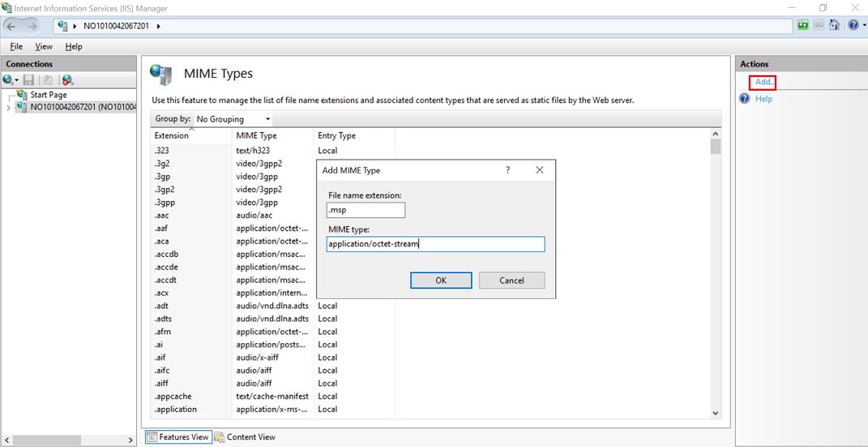Close the Add MIME Type dialog
This screenshot has height=447, width=868.
540,170
